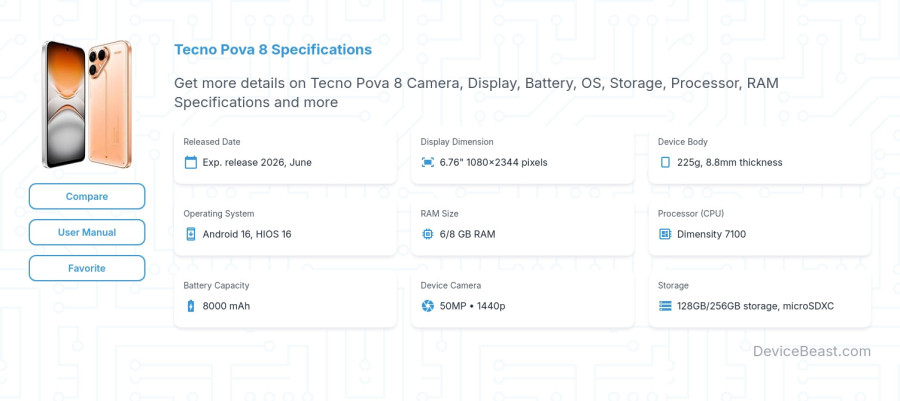
Task: Select text '6/8 GB RAM'
Action: (x=467, y=234)
